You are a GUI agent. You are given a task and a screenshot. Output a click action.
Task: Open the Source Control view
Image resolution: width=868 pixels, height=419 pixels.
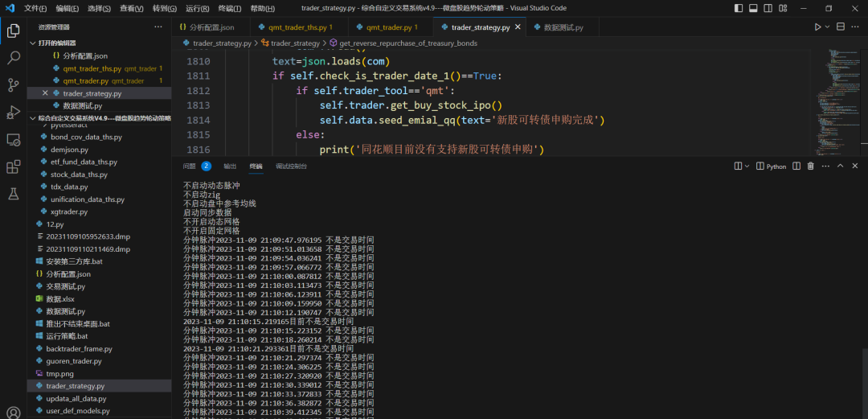[x=14, y=84]
